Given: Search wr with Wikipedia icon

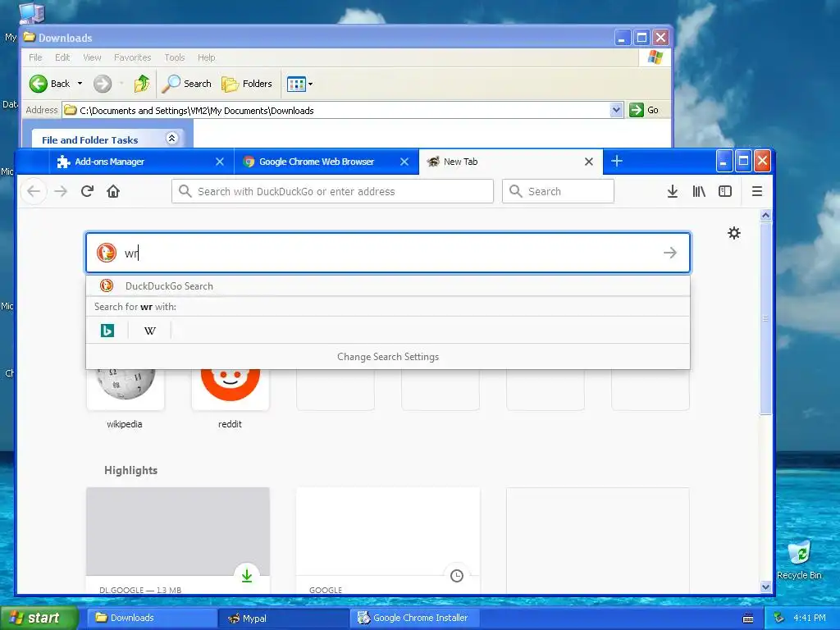Looking at the screenshot, I should (x=150, y=331).
